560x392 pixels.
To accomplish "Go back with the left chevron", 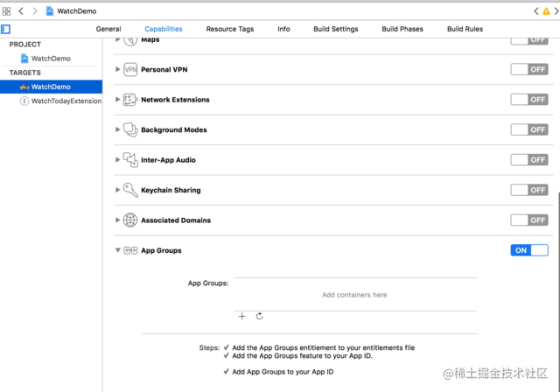I will click(x=21, y=11).
